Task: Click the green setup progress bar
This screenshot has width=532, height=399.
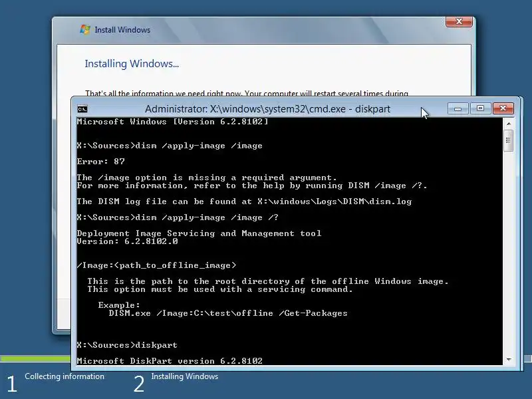Action: click(35, 358)
